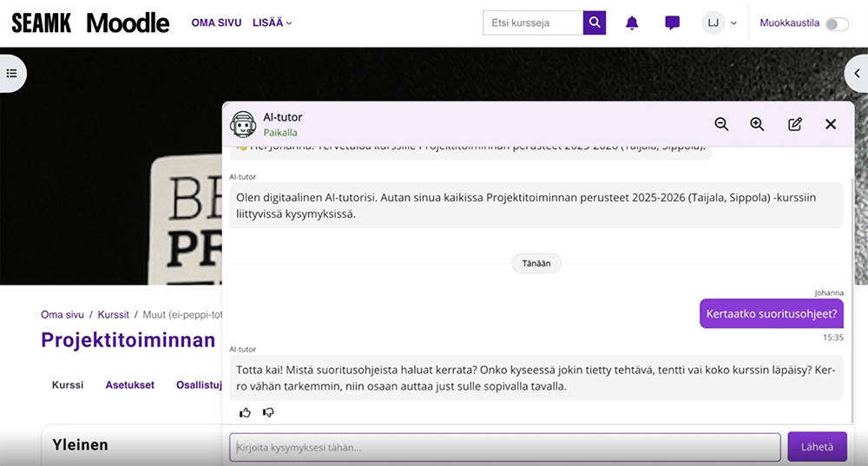Focus the chat question input field
The width and height of the screenshot is (868, 466).
pos(504,448)
